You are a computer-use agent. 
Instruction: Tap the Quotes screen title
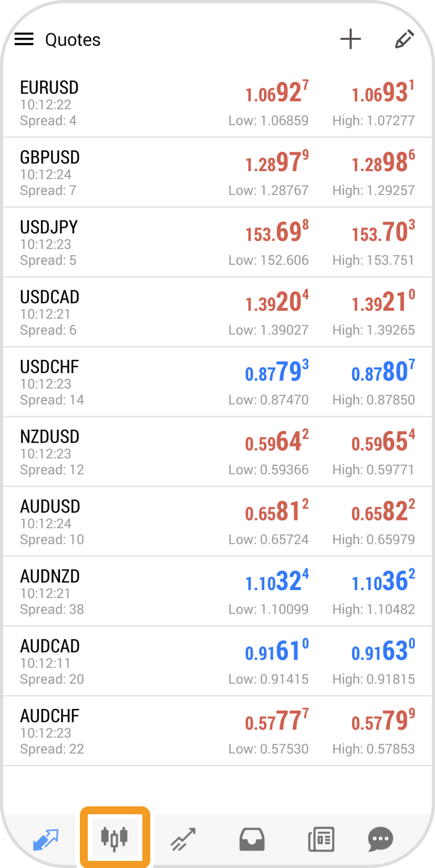click(73, 40)
